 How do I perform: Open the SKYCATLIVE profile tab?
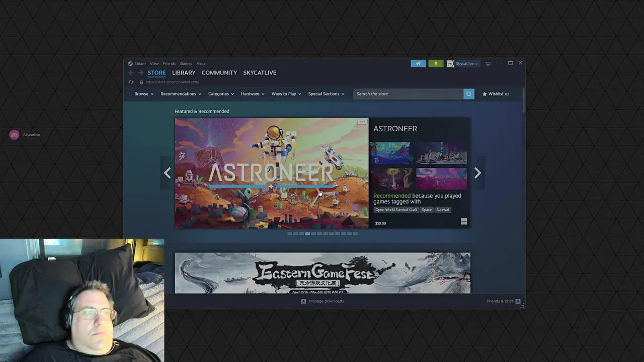point(260,73)
